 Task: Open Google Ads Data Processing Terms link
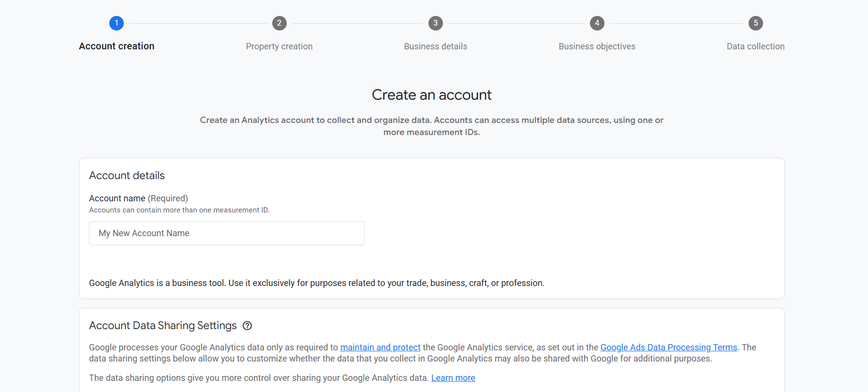tap(668, 347)
